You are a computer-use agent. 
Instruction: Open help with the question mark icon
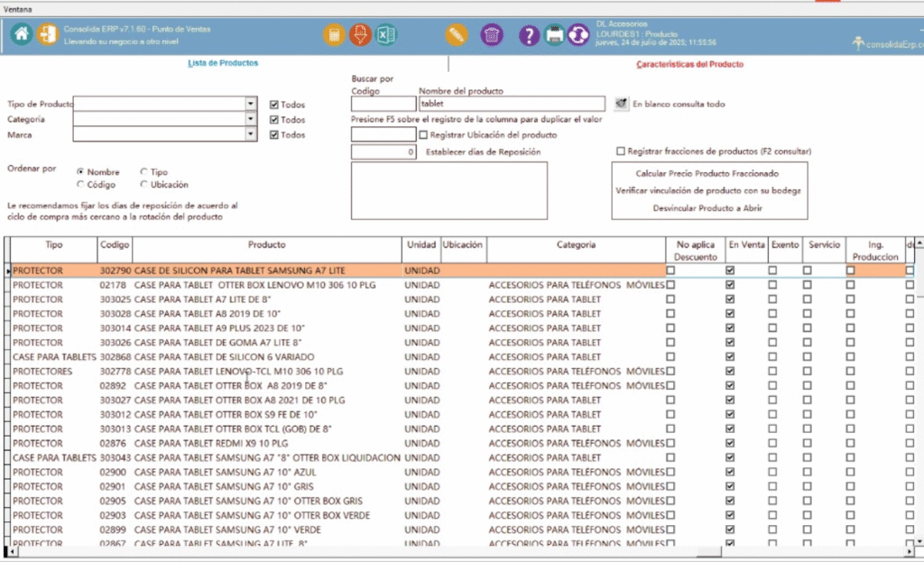tap(530, 35)
